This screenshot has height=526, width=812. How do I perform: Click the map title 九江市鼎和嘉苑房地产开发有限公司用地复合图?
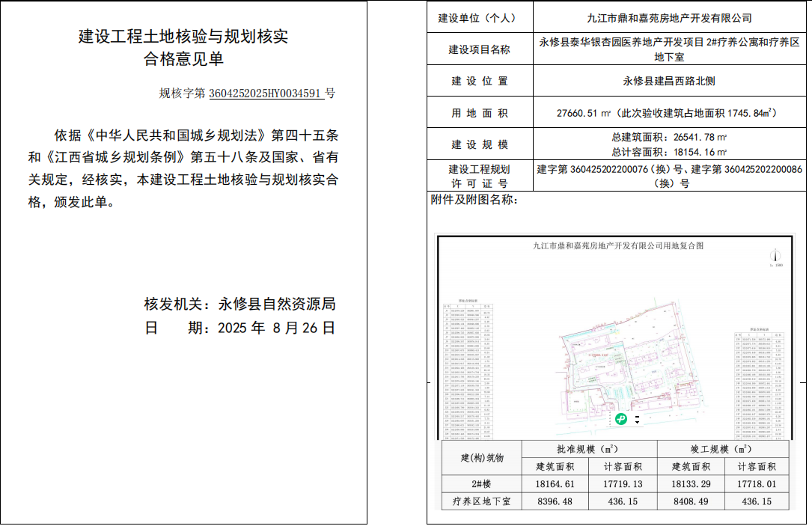pos(618,245)
